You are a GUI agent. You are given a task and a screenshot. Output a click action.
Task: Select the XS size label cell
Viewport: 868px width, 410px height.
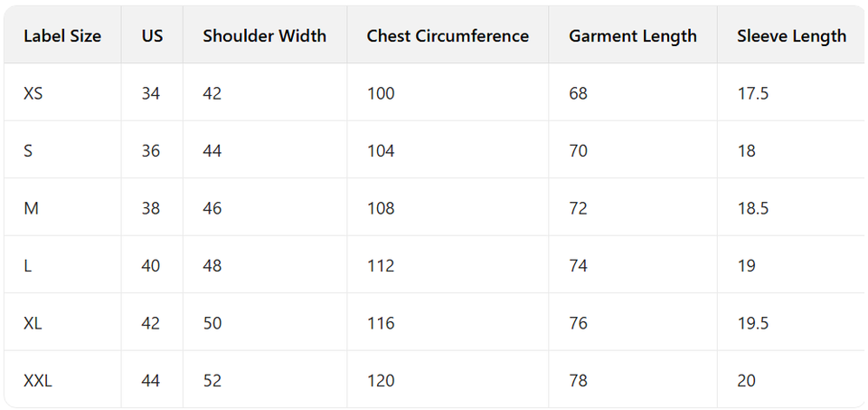(x=33, y=93)
